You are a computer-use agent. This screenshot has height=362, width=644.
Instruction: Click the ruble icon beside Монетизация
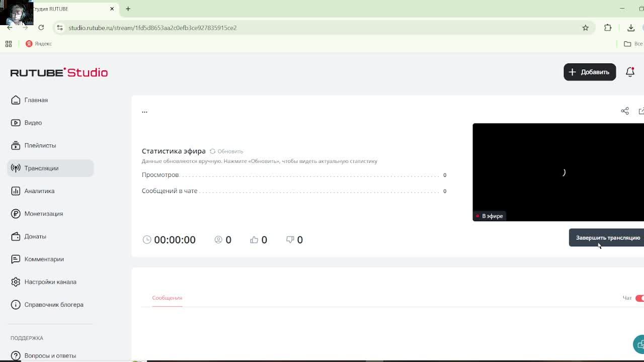point(16,214)
